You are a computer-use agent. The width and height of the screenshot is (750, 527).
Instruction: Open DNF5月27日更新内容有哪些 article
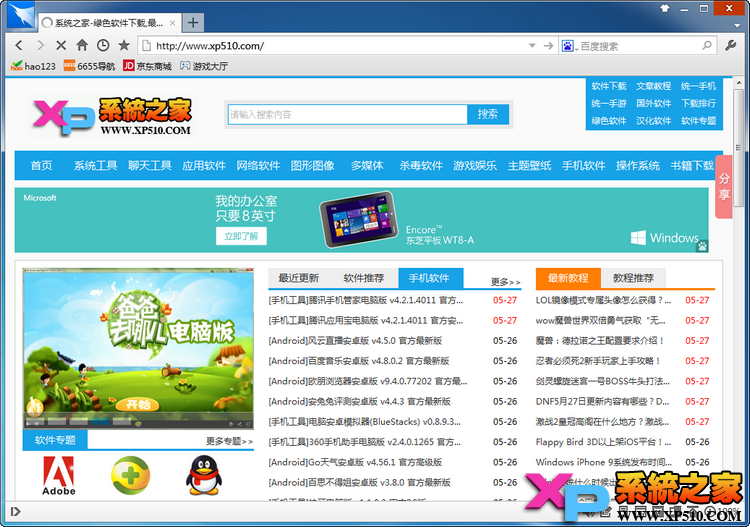click(x=602, y=402)
